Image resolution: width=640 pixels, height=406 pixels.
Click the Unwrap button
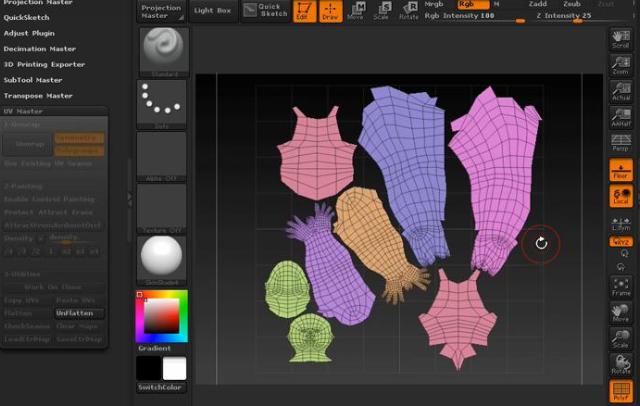coord(28,144)
